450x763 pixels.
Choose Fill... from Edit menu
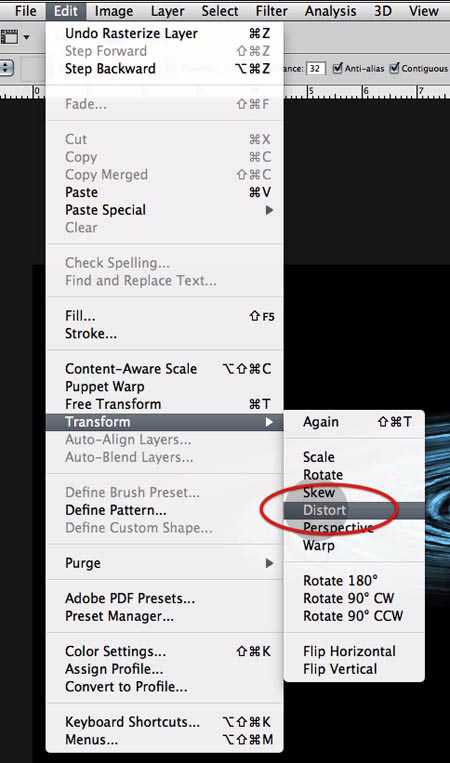tap(164, 316)
